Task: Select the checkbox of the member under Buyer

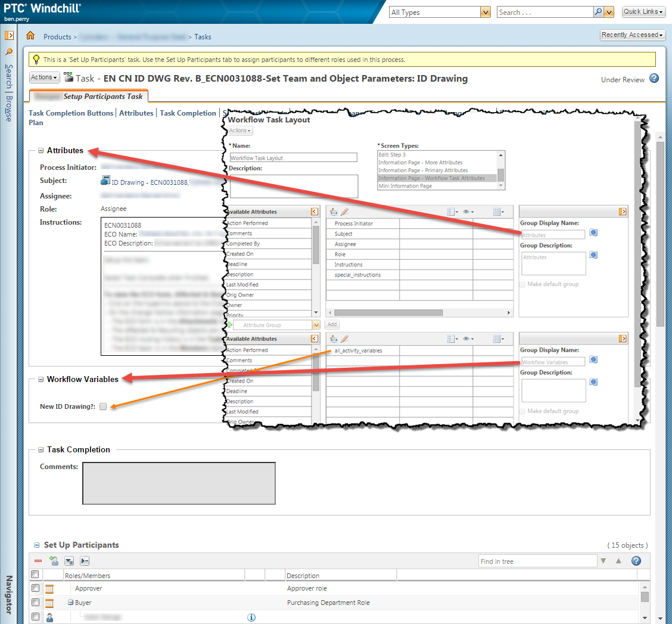Action: click(x=35, y=617)
